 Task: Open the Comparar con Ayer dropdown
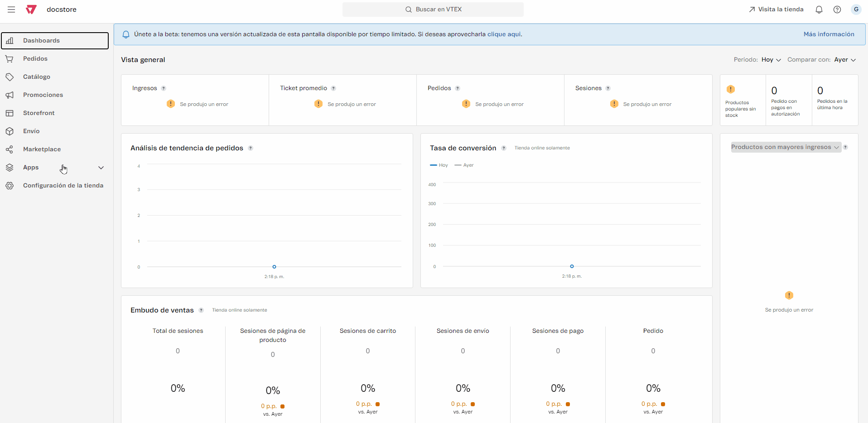click(x=844, y=60)
